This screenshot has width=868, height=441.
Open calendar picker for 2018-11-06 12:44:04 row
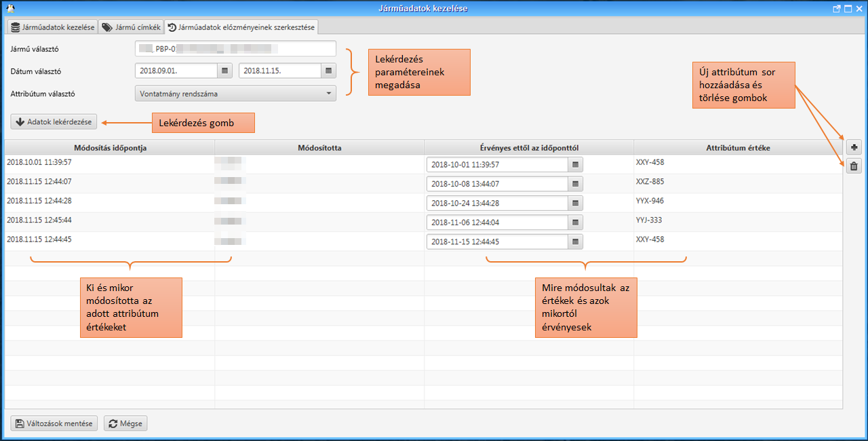pos(575,222)
